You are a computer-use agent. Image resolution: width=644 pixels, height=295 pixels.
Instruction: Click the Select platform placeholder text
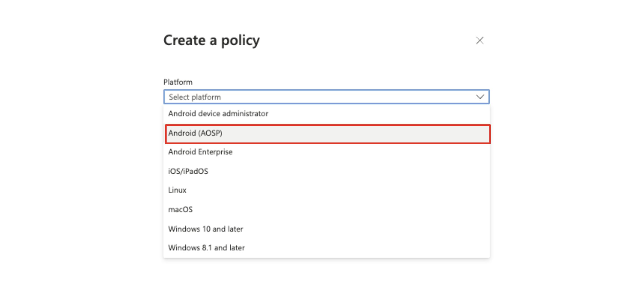pyautogui.click(x=195, y=97)
